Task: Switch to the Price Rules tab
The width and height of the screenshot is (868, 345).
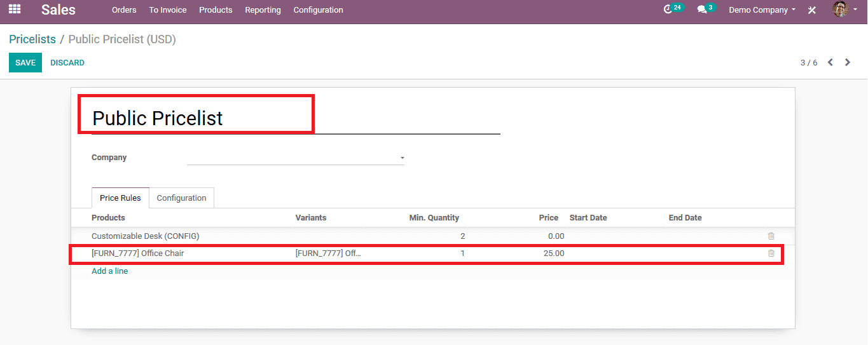Action: pyautogui.click(x=120, y=198)
